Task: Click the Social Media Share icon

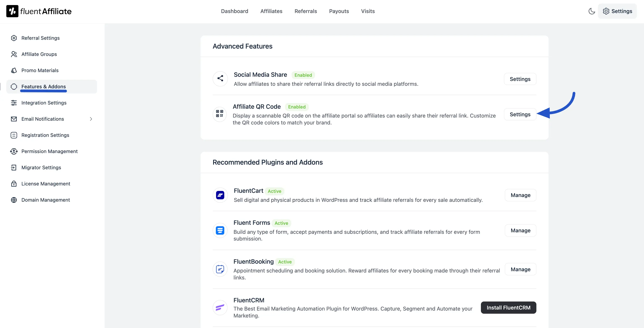Action: click(220, 79)
